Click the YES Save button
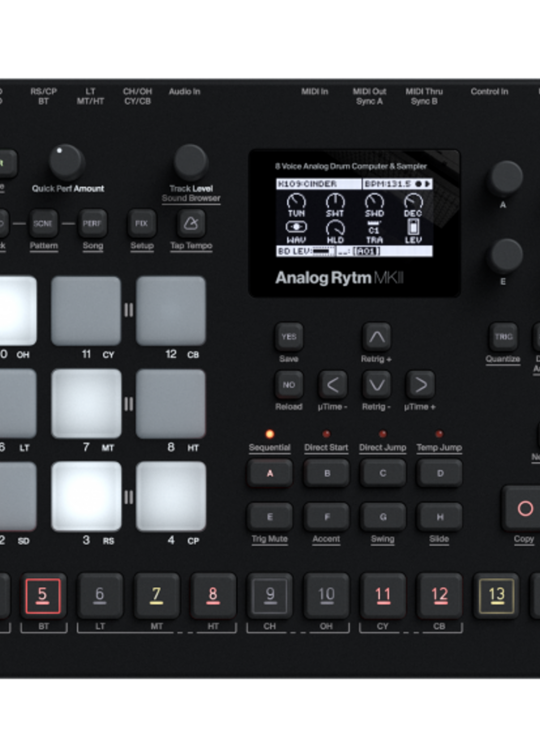This screenshot has width=540, height=756. [289, 337]
